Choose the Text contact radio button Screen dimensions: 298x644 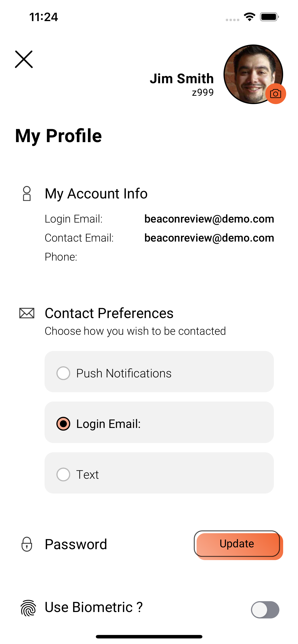point(63,475)
